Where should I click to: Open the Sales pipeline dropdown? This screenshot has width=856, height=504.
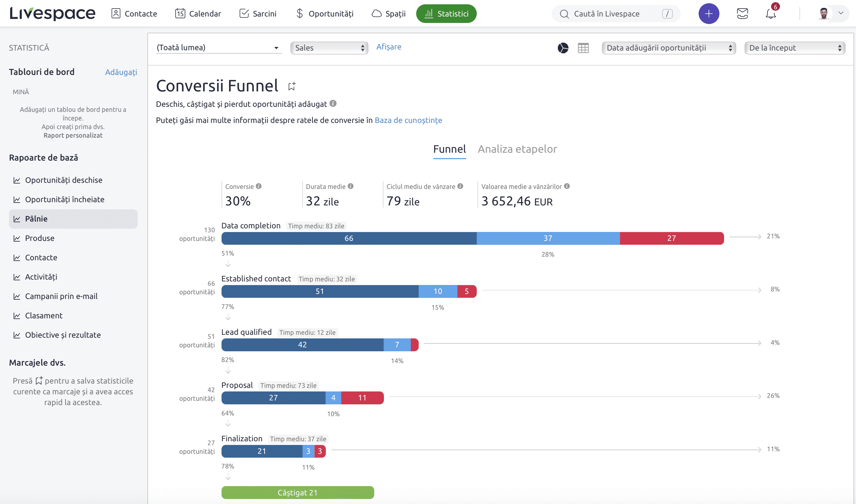[x=329, y=48]
